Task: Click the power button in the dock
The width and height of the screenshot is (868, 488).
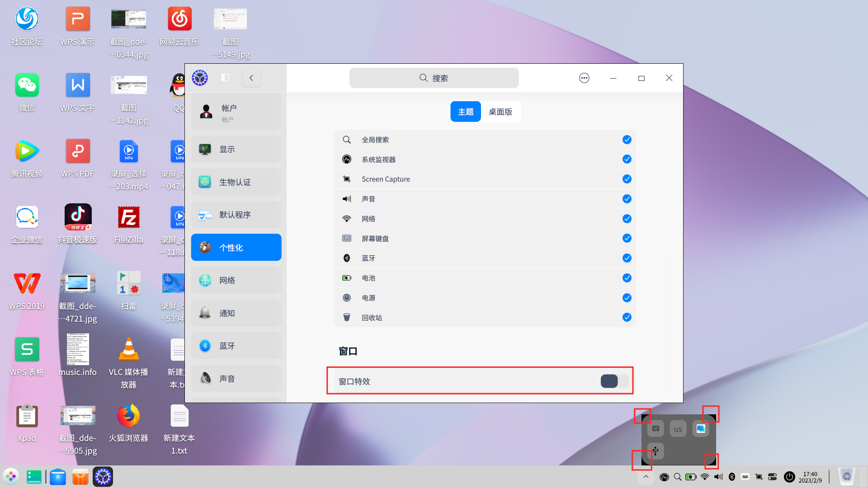Action: [789, 477]
